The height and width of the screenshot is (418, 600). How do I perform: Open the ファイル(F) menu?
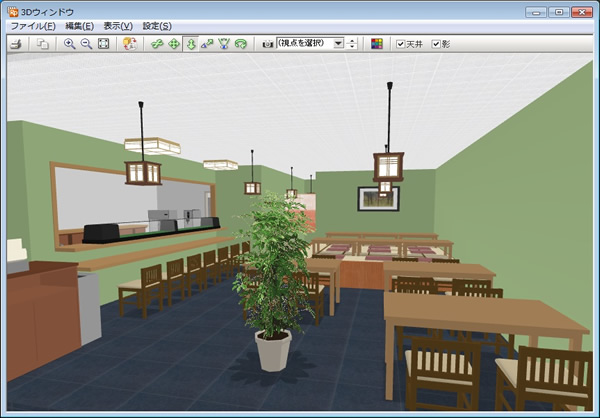(x=32, y=25)
